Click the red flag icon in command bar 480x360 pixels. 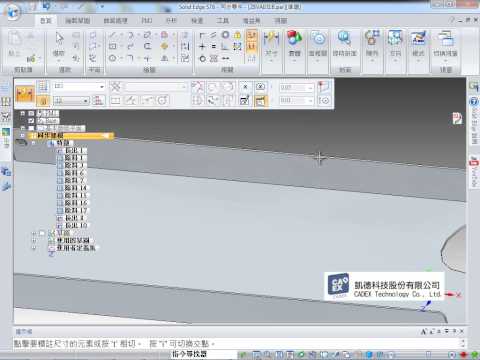[x=324, y=87]
